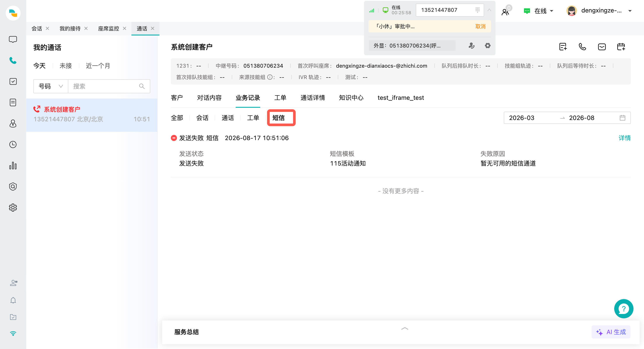Viewport: 644px width, 349px height.
Task: View info tooltip for 来源技能组
Action: point(270,77)
